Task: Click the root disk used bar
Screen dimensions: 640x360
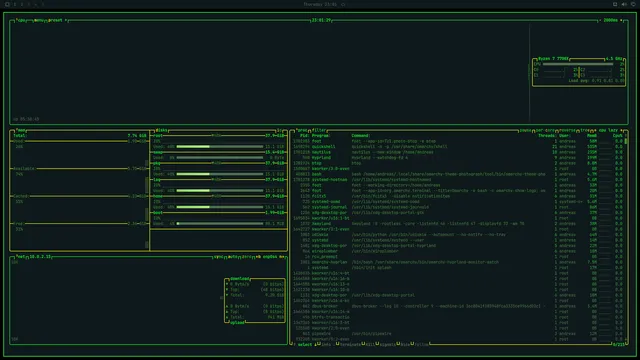Action: (x=220, y=147)
